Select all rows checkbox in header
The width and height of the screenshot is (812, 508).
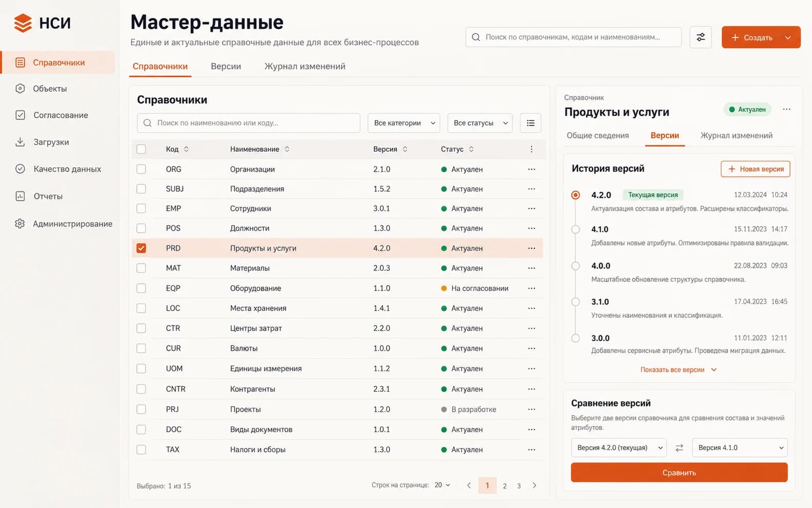pos(141,149)
